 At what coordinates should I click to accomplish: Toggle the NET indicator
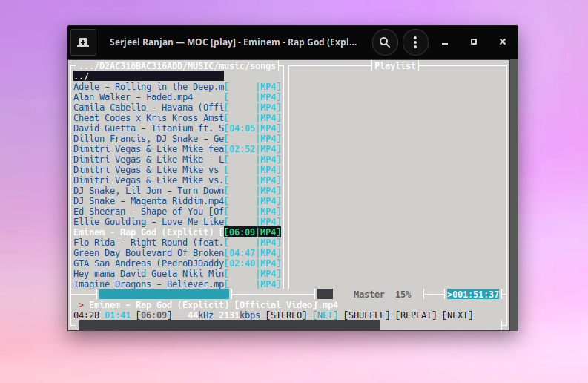(x=325, y=315)
